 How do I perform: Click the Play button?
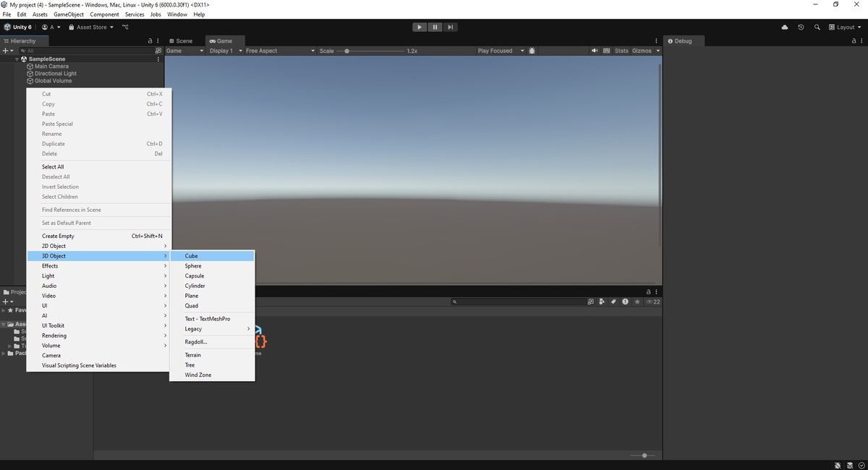click(x=420, y=27)
